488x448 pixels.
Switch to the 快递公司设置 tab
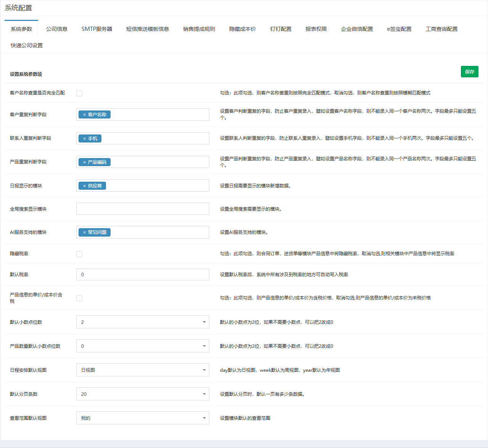pyautogui.click(x=27, y=45)
